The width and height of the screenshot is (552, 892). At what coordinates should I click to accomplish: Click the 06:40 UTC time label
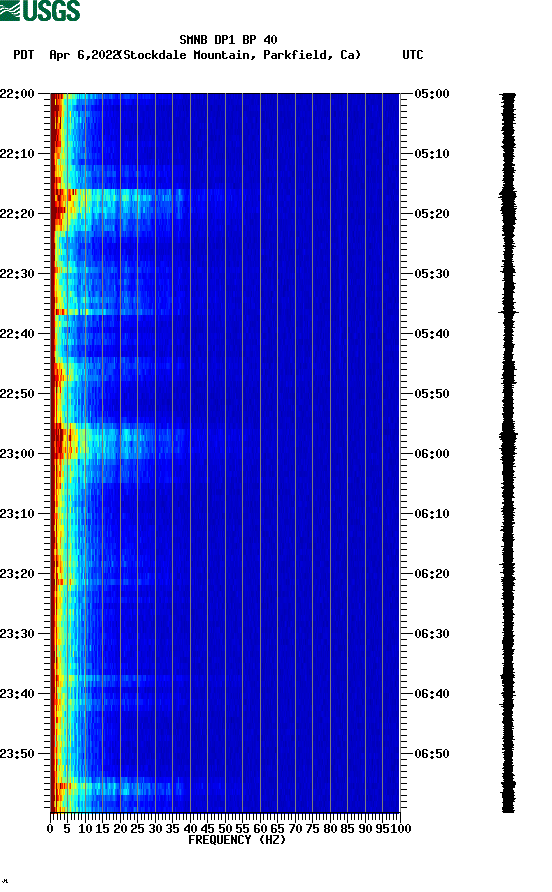click(432, 694)
